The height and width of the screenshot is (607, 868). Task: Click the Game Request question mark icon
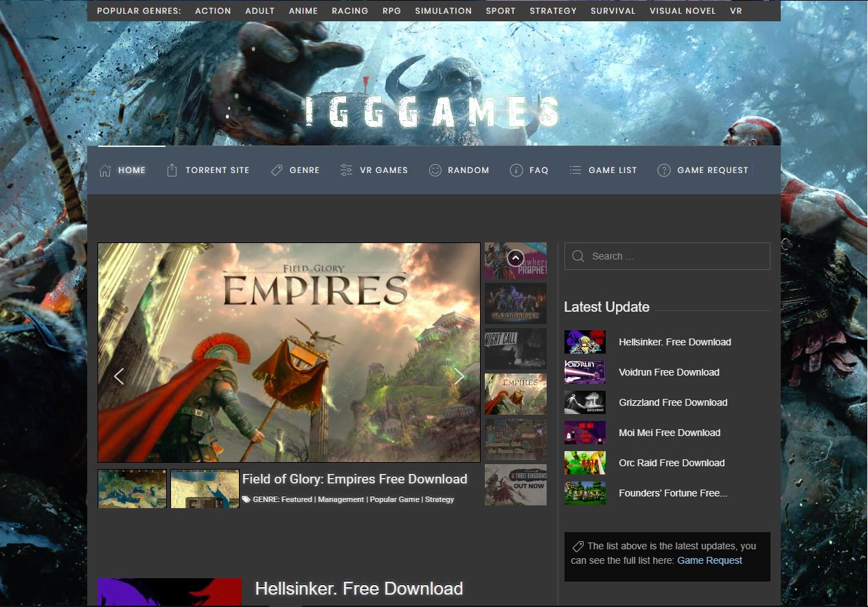664,170
